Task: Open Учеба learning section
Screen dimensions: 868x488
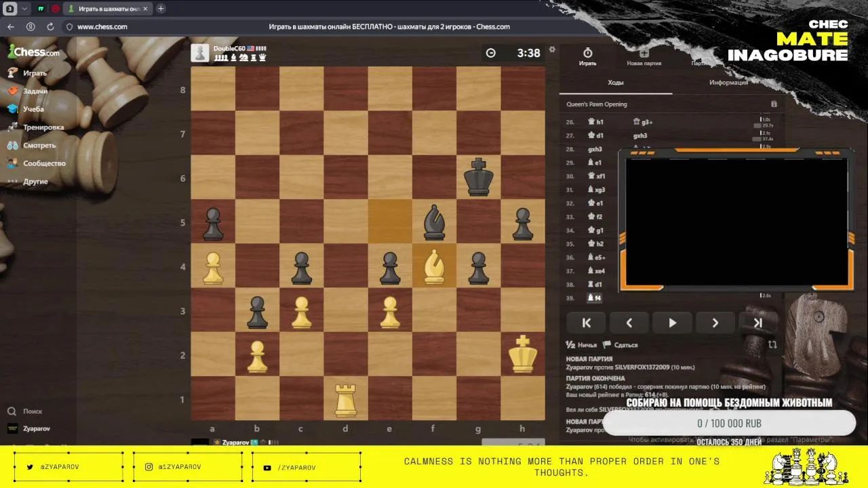Action: point(26,109)
